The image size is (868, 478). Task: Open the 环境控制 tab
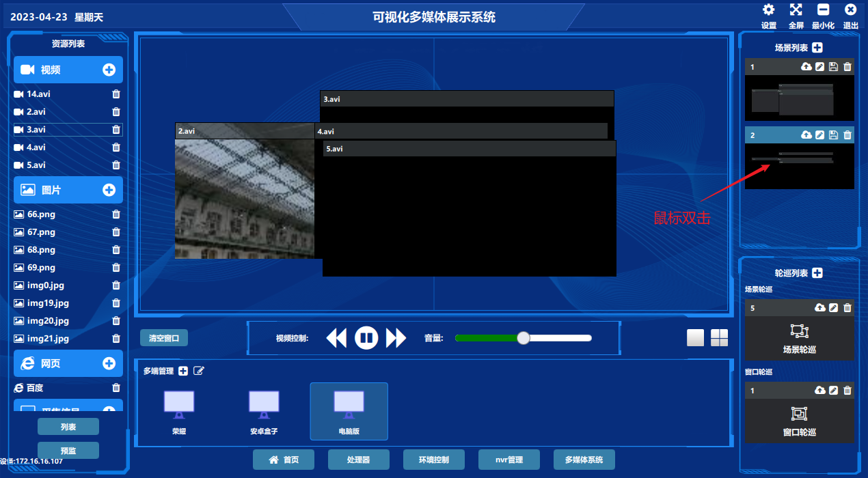(434, 460)
